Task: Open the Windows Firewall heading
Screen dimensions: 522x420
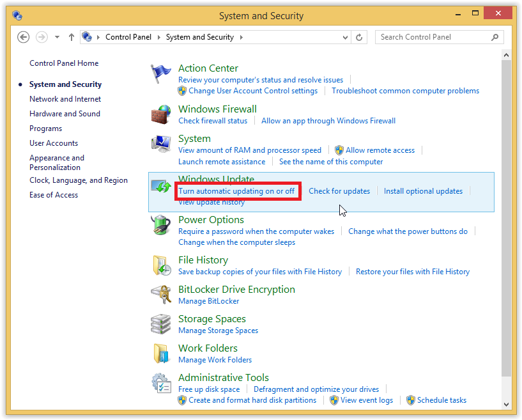Action: coord(217,109)
